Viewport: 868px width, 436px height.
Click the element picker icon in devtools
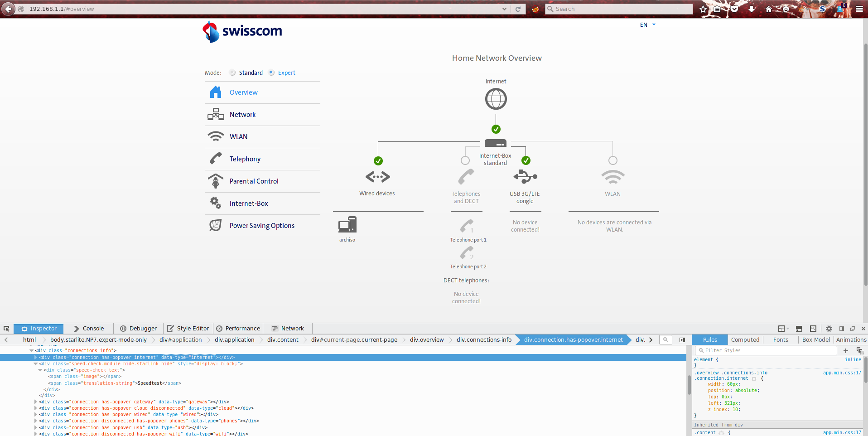tap(6, 329)
